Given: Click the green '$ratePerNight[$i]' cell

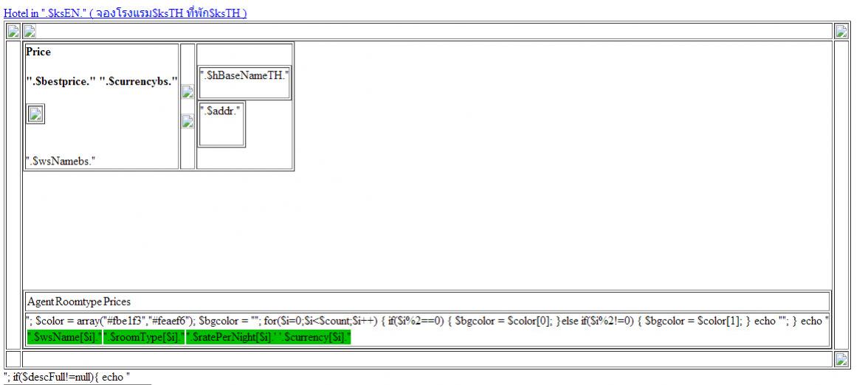Looking at the screenshot, I should [x=269, y=338].
